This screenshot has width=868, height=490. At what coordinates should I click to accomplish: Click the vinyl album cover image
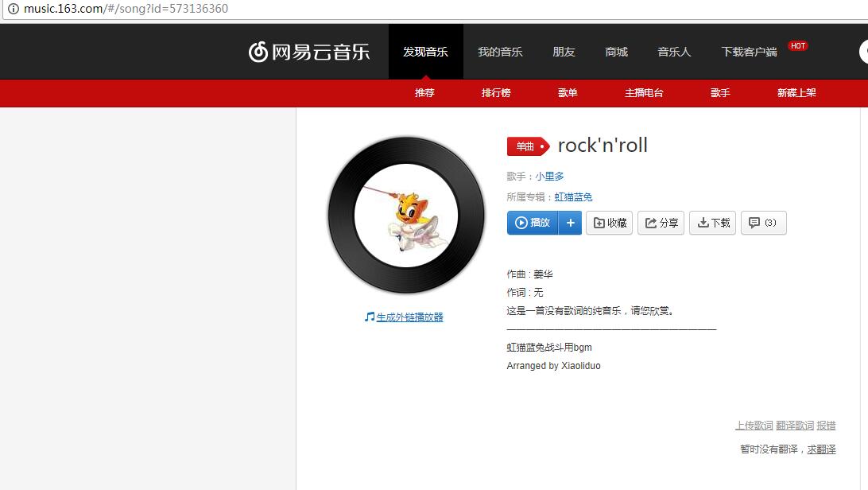click(406, 216)
